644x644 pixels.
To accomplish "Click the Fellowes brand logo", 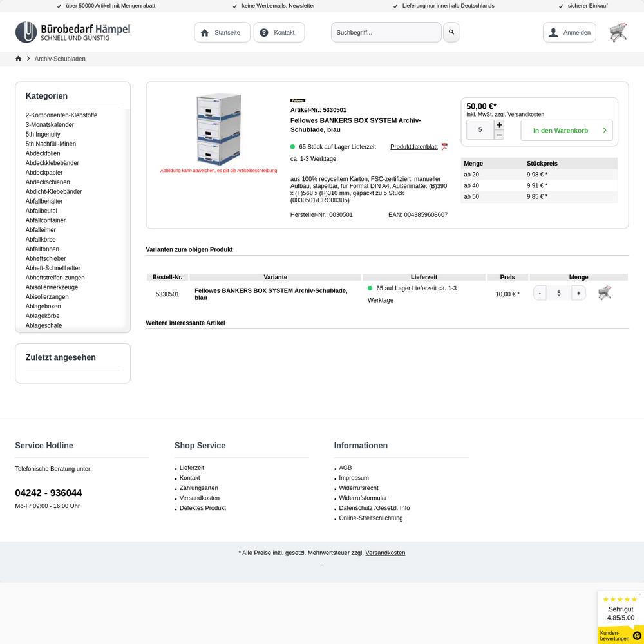I will (x=298, y=100).
